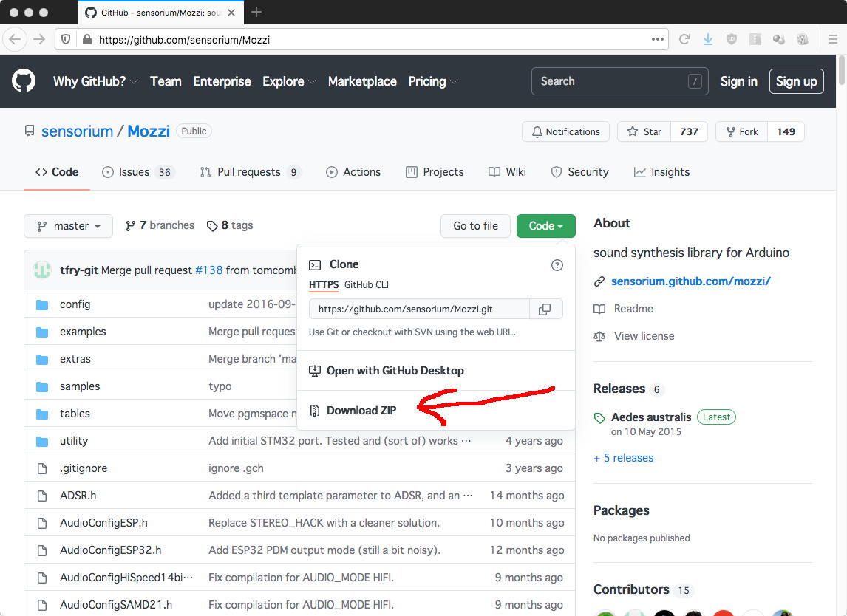Click the GitHub Desktop download icon

coord(314,371)
